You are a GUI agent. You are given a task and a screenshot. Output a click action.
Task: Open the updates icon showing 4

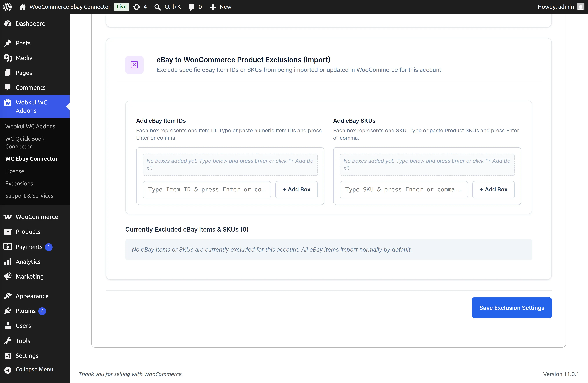(x=137, y=7)
